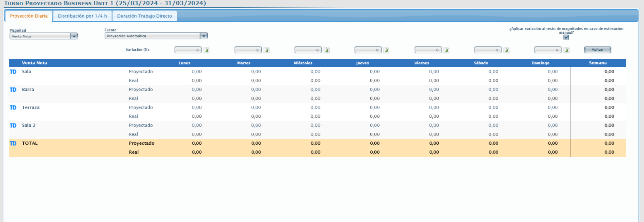Focus the Miércoles variation input field
Screen dimensions: 644x222
pos(308,50)
